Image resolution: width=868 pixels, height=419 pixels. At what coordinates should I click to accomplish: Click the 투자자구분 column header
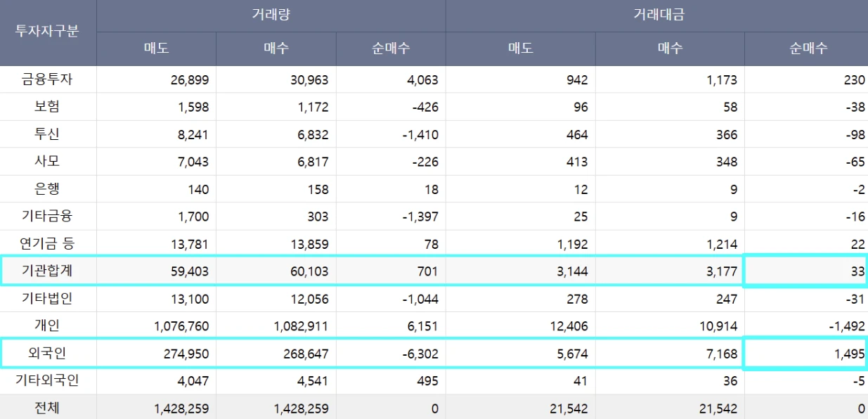point(47,33)
